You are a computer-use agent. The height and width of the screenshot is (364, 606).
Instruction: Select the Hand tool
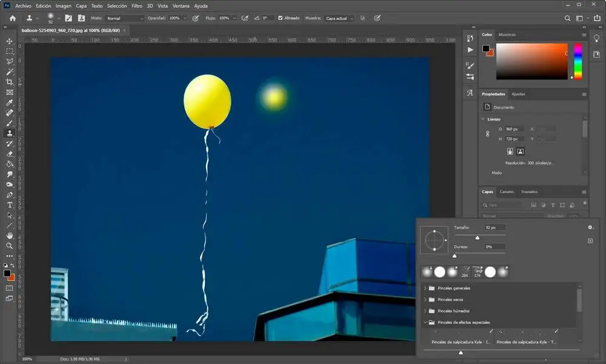[10, 236]
